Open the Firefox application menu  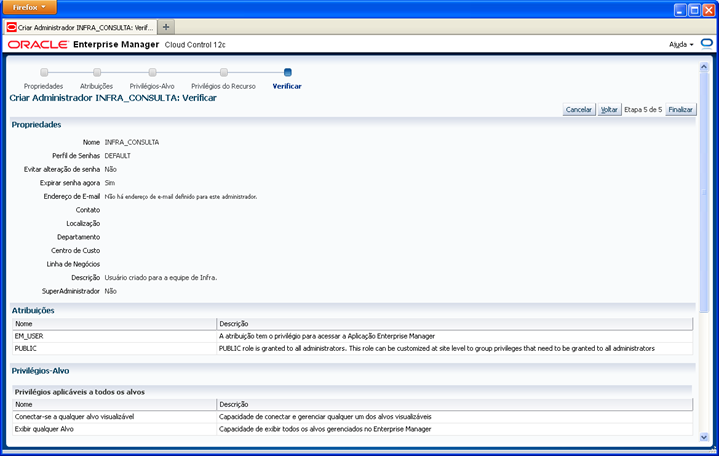point(29,7)
